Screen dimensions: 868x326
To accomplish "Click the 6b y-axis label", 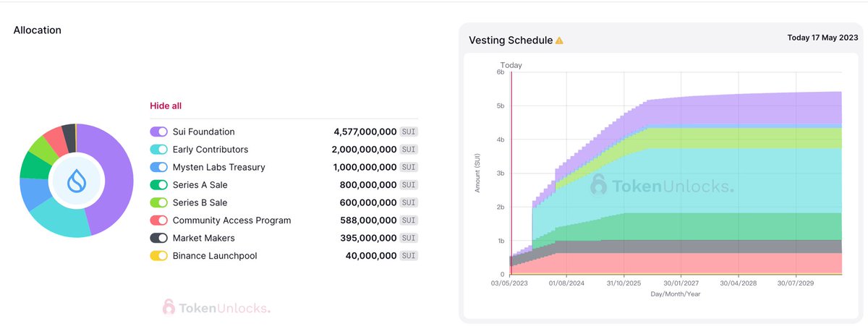I will click(501, 72).
